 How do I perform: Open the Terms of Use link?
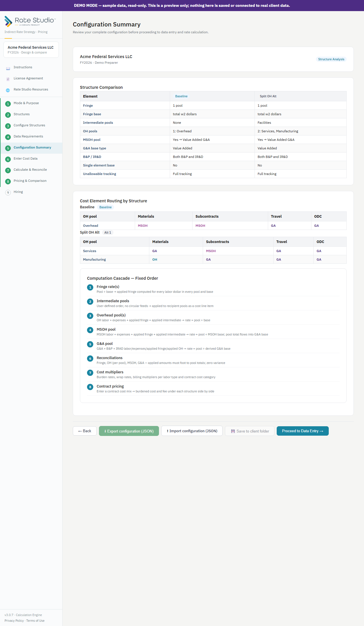click(x=35, y=621)
